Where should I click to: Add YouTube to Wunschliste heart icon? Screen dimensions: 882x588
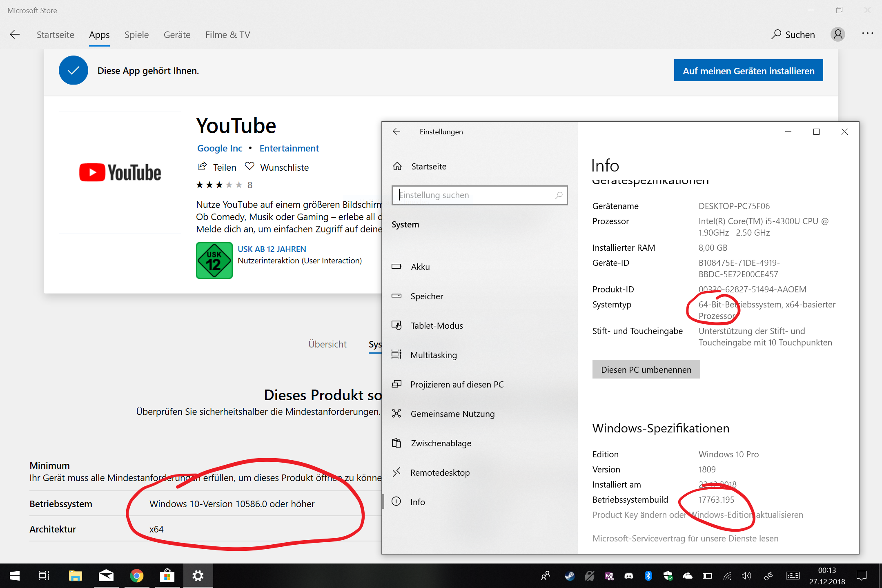[249, 167]
